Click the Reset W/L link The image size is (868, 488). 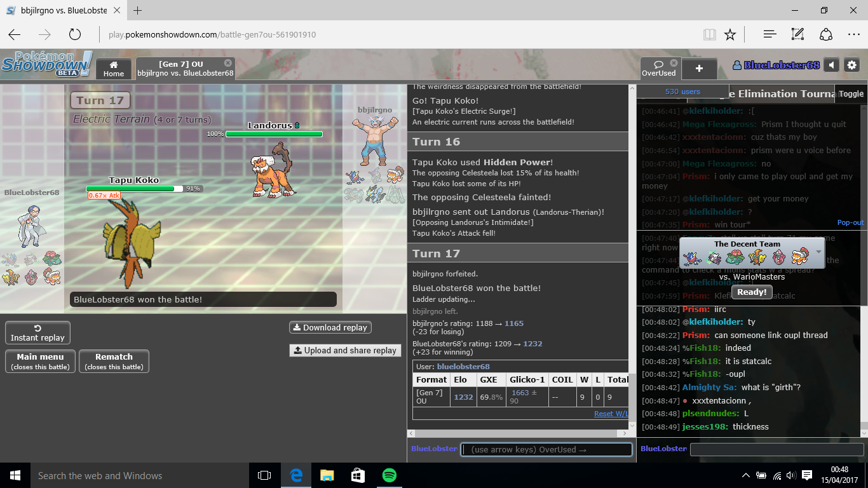pyautogui.click(x=611, y=414)
